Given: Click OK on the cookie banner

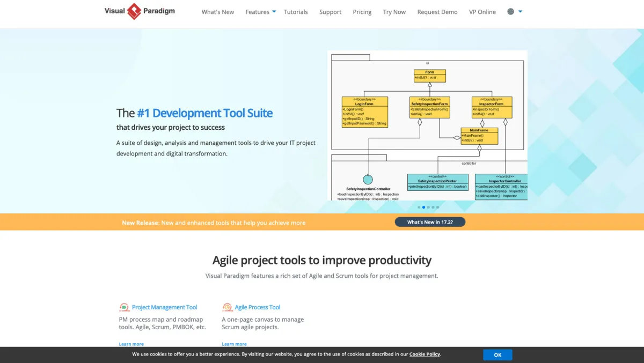Looking at the screenshot, I should (497, 355).
